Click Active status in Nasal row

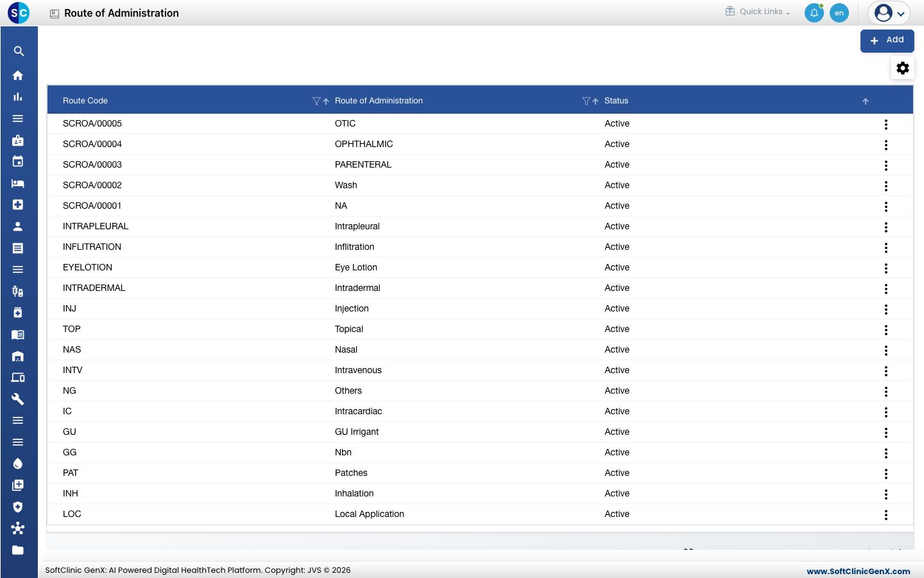[617, 349]
